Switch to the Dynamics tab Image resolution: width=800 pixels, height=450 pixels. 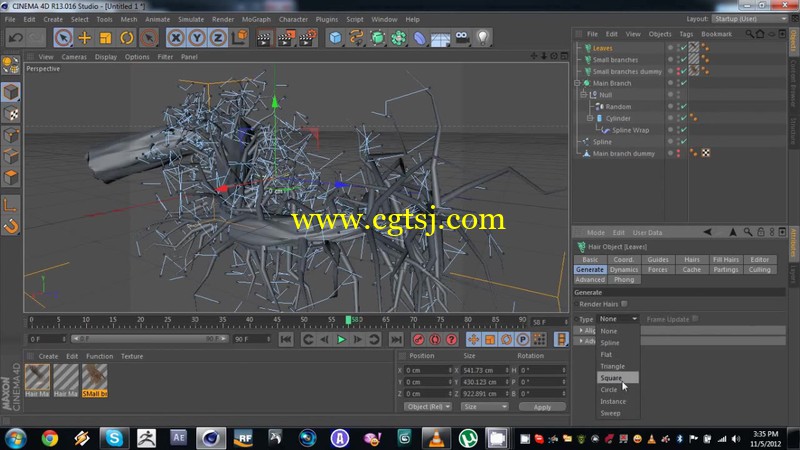[x=624, y=270]
